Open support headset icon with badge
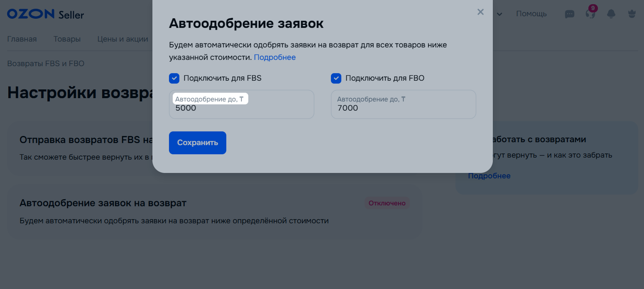This screenshot has height=289, width=644. (x=590, y=14)
